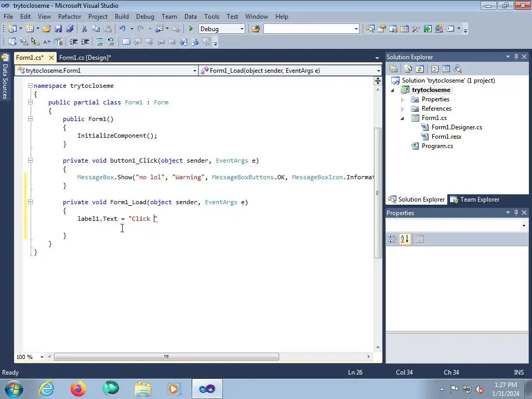Viewport: 532px width, 399px height.
Task: Click View Code icon in Solution Explorer
Action: pos(435,69)
